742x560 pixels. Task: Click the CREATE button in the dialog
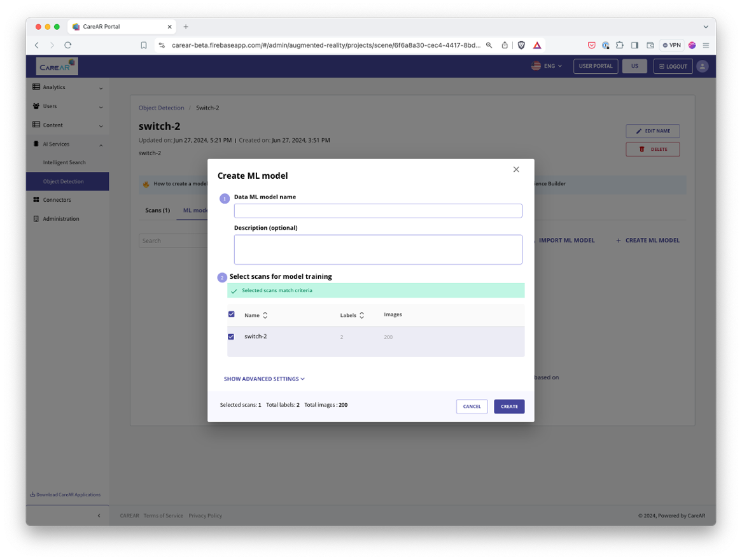coord(509,406)
